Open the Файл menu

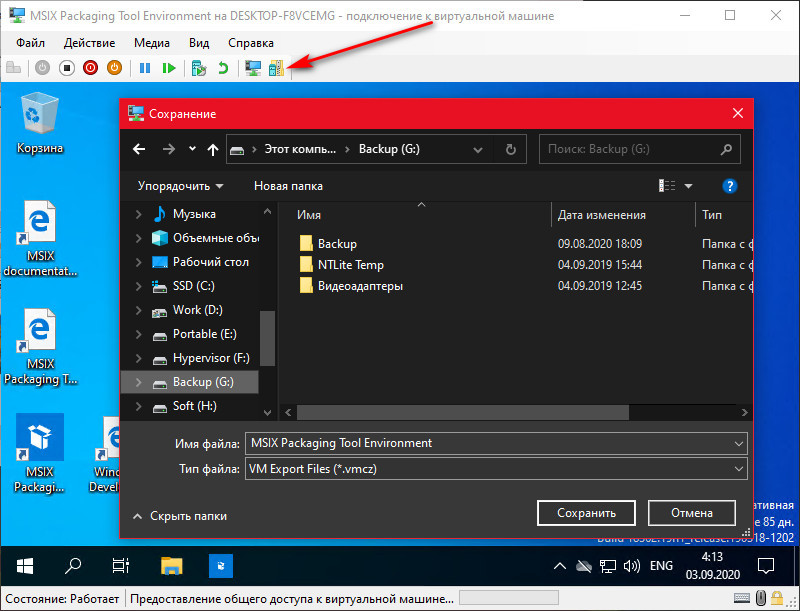pos(31,43)
